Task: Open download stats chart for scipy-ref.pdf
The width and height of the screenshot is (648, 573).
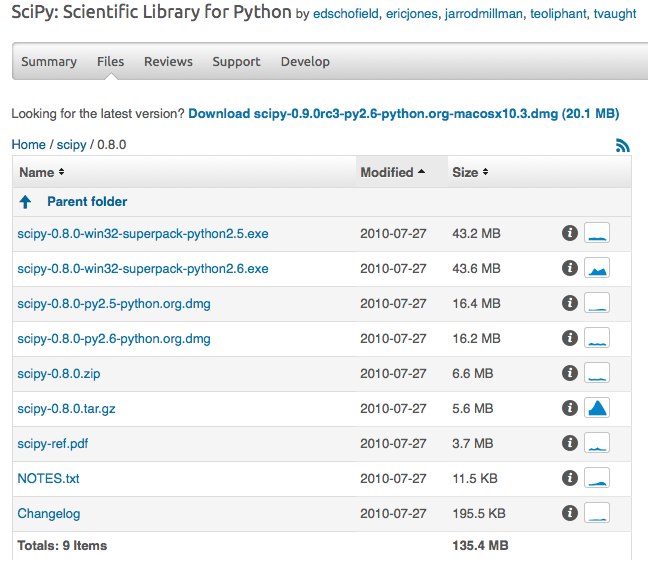Action: pos(597,443)
